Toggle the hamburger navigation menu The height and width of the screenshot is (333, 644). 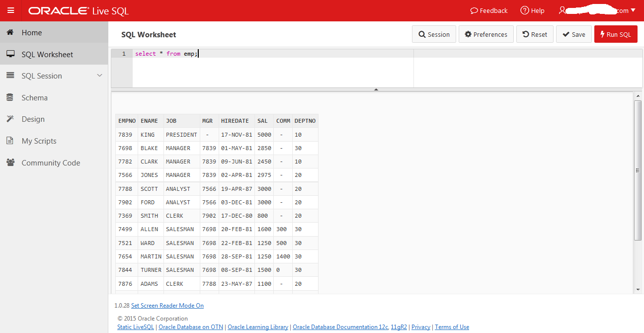point(10,10)
